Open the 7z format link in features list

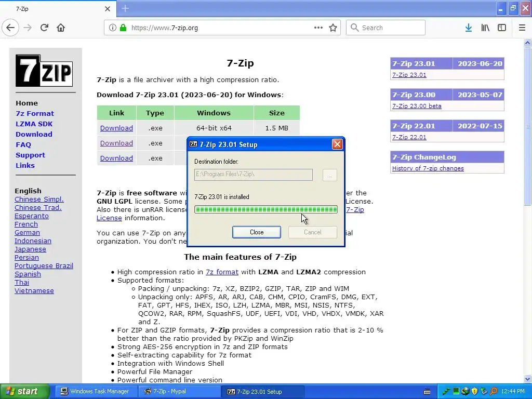[222, 272]
